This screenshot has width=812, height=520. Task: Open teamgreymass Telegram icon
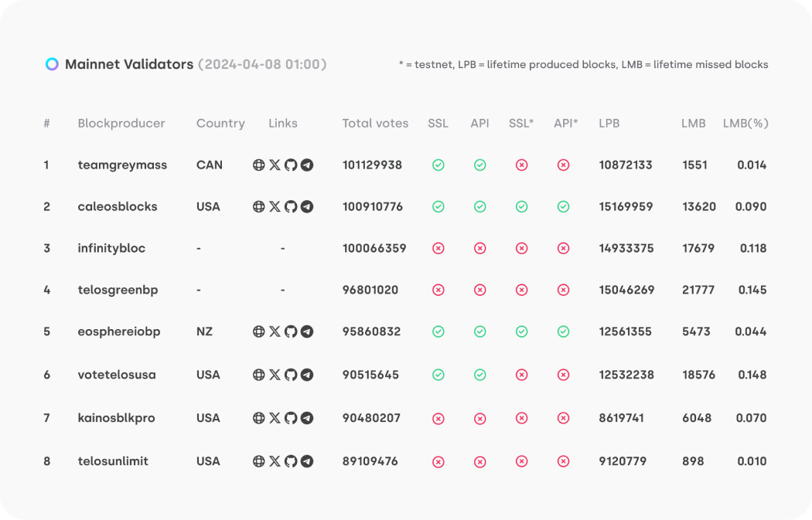[x=307, y=165]
